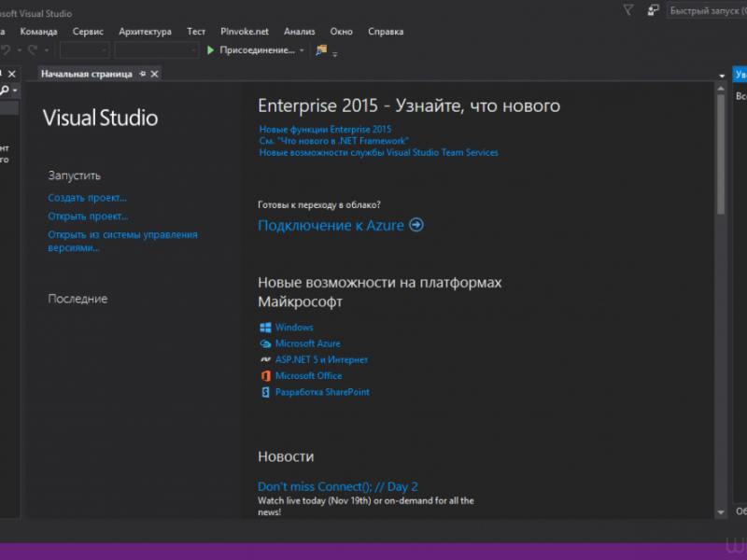Click the green Start play icon
The height and width of the screenshot is (560, 747).
211,50
